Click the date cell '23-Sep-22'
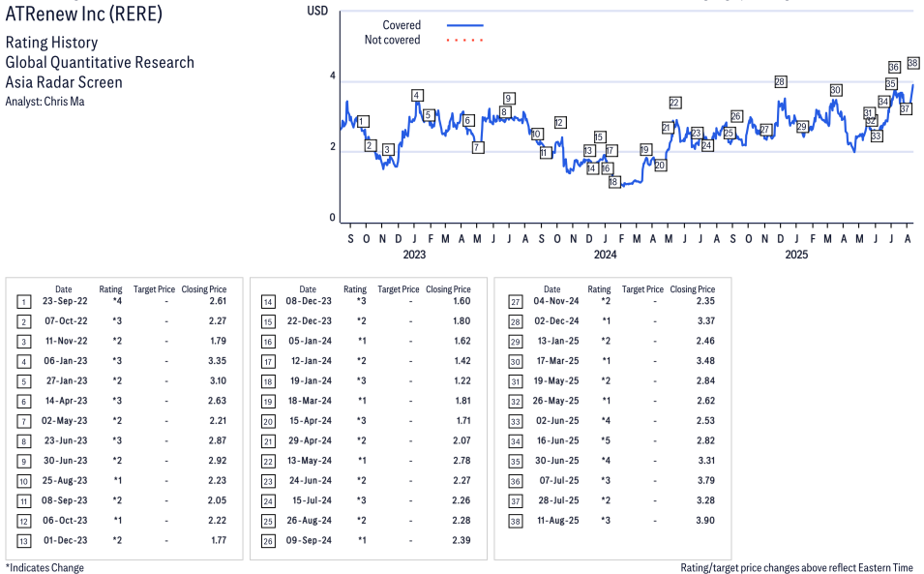The image size is (924, 574). click(x=65, y=301)
